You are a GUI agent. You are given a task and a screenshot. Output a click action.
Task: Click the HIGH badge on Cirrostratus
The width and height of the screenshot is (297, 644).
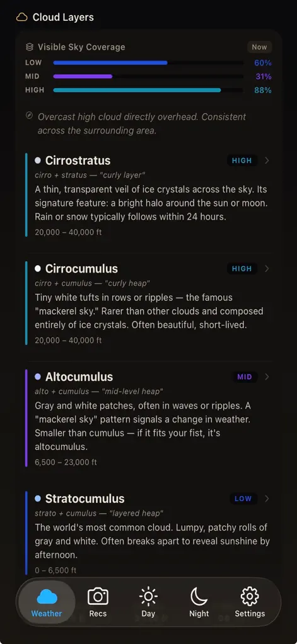click(x=242, y=161)
